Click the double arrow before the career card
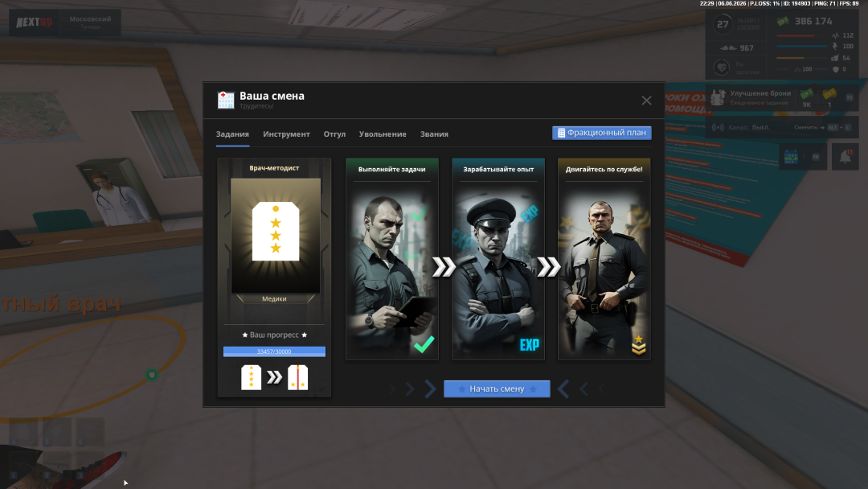868x489 pixels. (x=549, y=267)
